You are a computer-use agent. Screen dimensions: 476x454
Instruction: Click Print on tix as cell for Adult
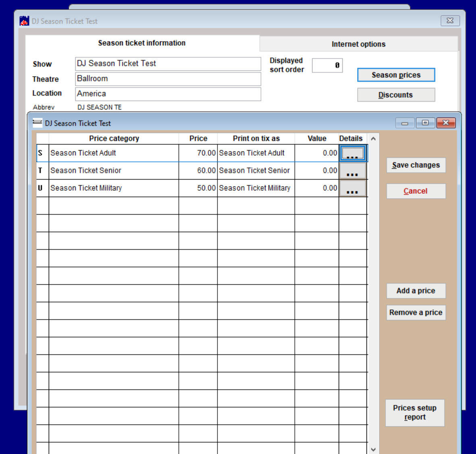[256, 153]
